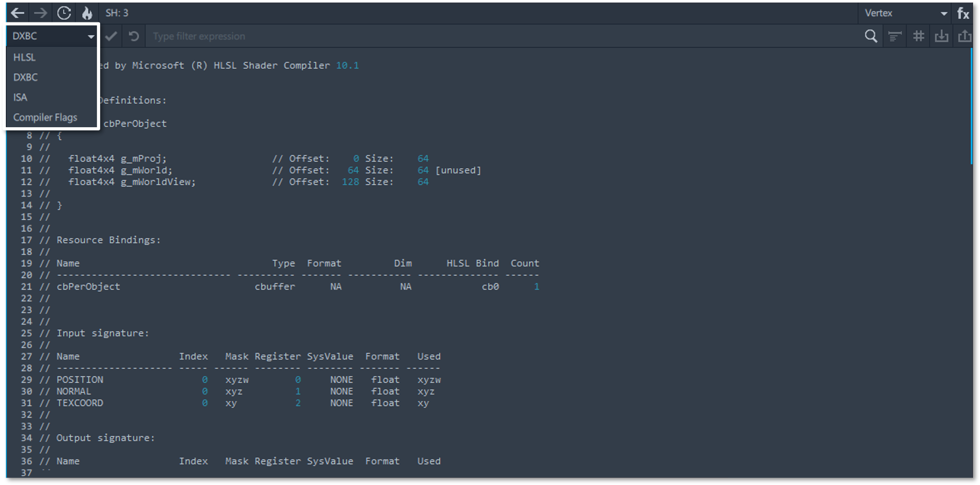
Task: Click the forward arrow navigation icon
Action: coord(40,13)
